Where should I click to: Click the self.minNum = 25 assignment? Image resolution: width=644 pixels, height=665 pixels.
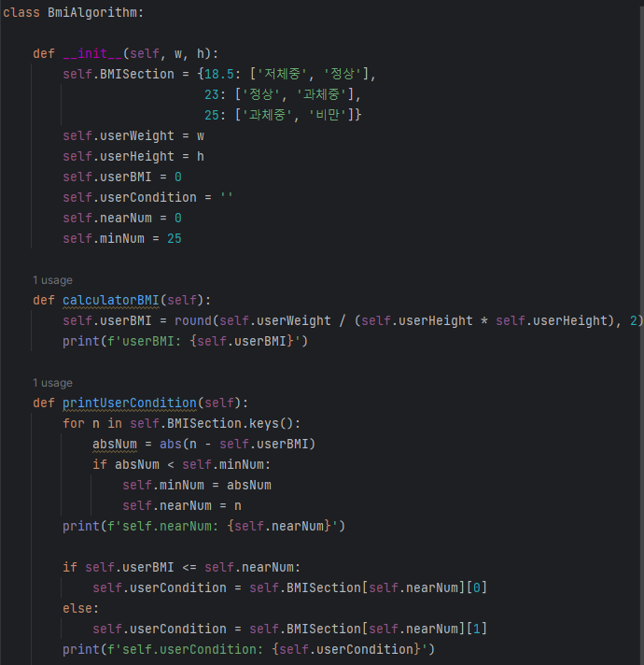click(122, 238)
